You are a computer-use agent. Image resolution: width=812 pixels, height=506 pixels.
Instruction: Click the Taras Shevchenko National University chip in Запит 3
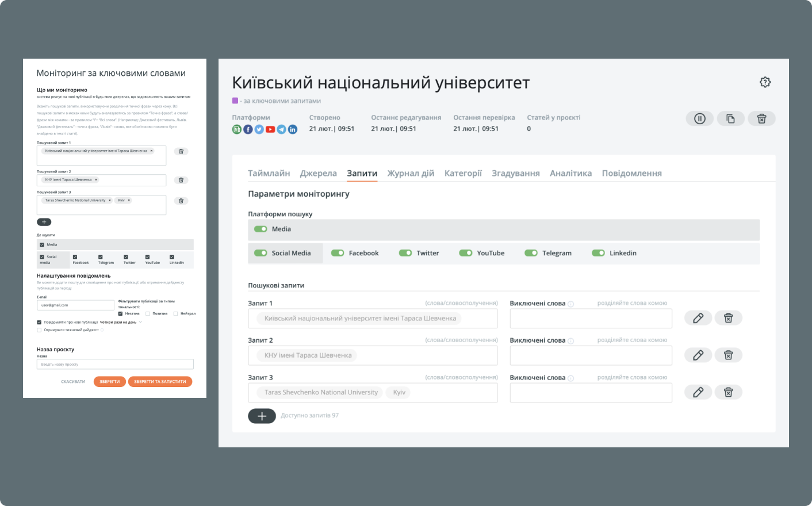tap(321, 392)
